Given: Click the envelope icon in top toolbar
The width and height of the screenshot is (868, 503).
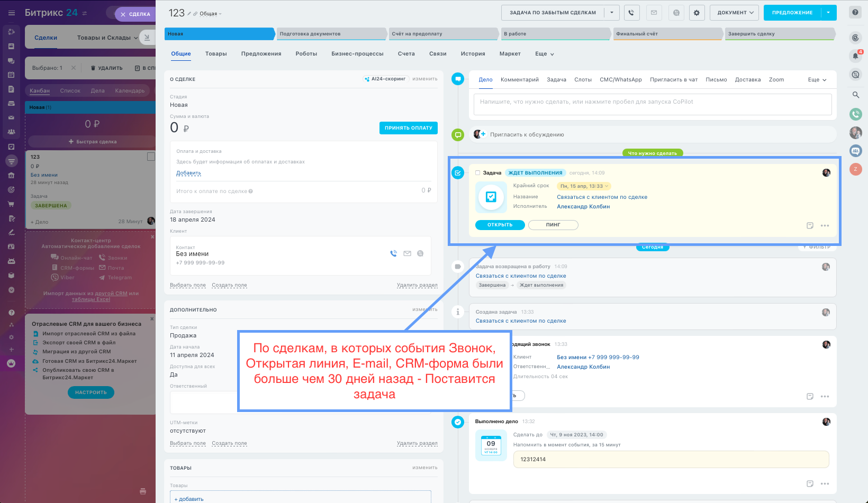Looking at the screenshot, I should point(654,13).
